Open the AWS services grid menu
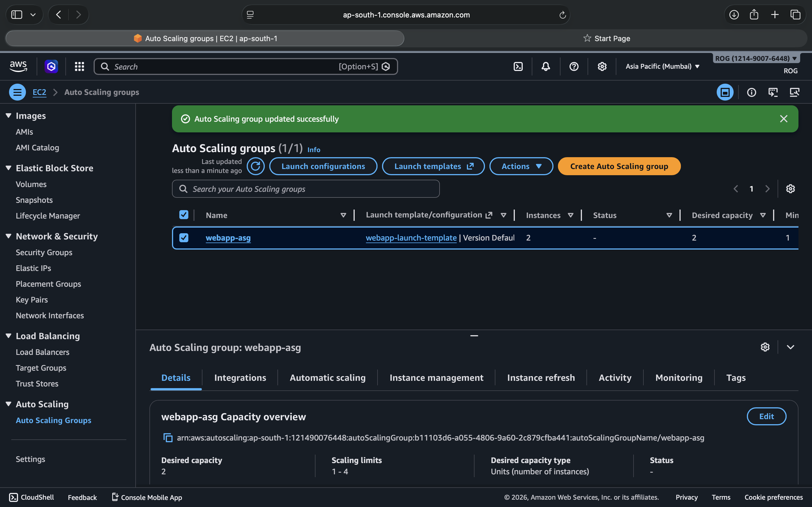The width and height of the screenshot is (812, 507). coord(79,66)
